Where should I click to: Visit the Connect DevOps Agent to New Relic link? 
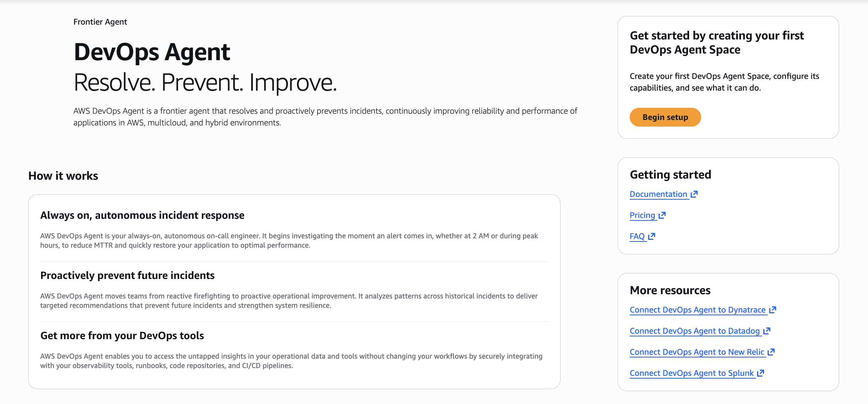point(697,352)
